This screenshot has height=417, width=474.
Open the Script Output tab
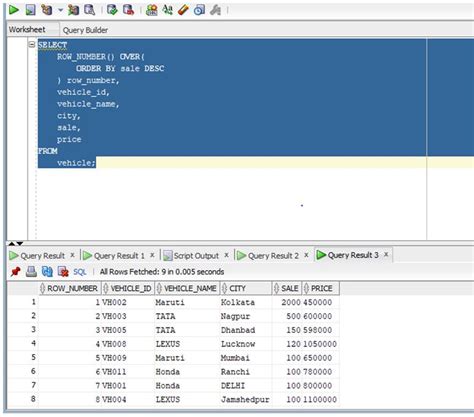pyautogui.click(x=196, y=256)
